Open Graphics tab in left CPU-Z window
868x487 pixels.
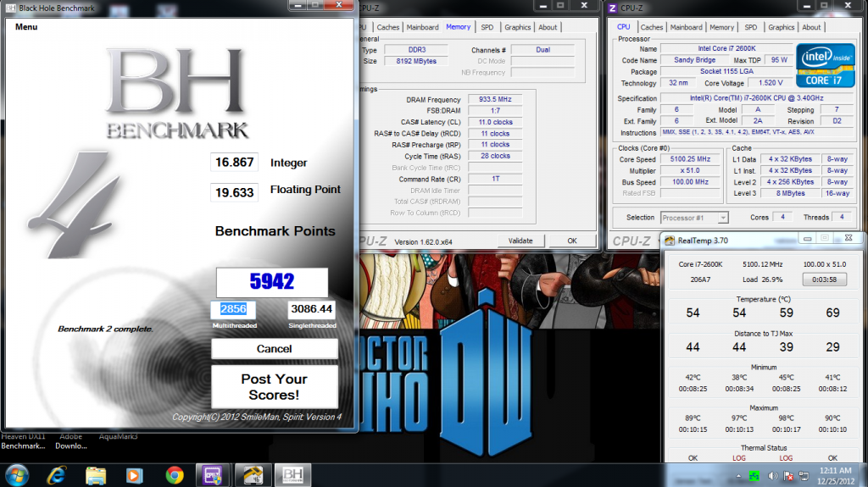pyautogui.click(x=518, y=27)
